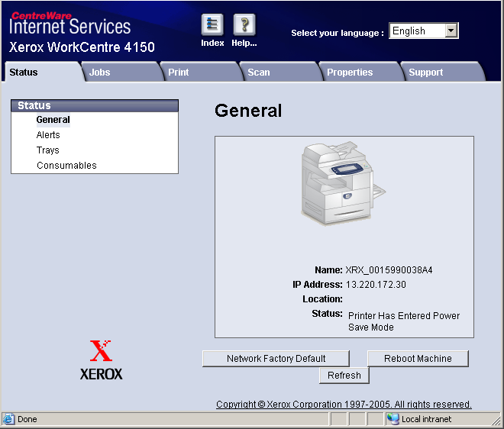Click the 'Select your language' label
504x429 pixels.
tap(338, 33)
